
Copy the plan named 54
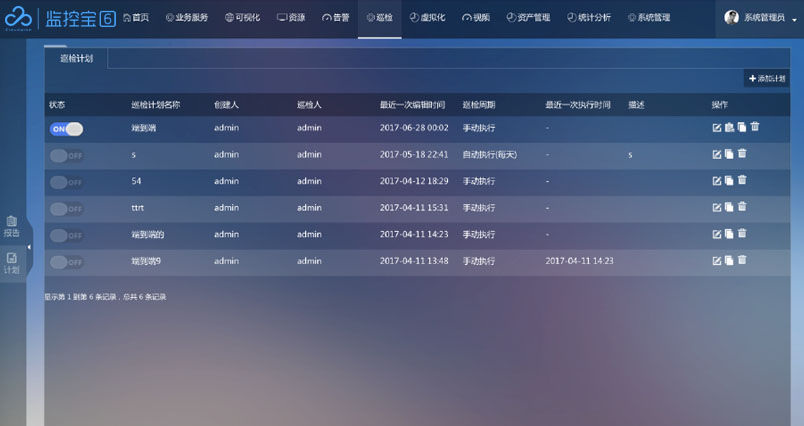[x=729, y=181]
